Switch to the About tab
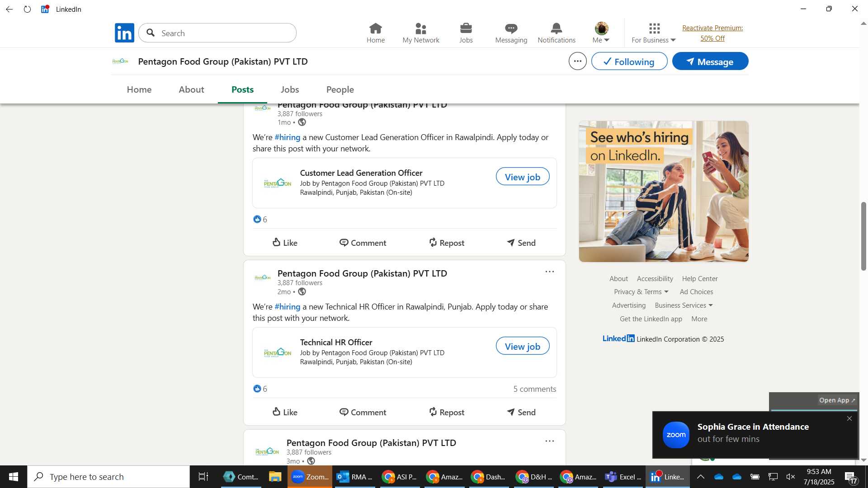Screen dimensions: 868x488 pos(191,89)
